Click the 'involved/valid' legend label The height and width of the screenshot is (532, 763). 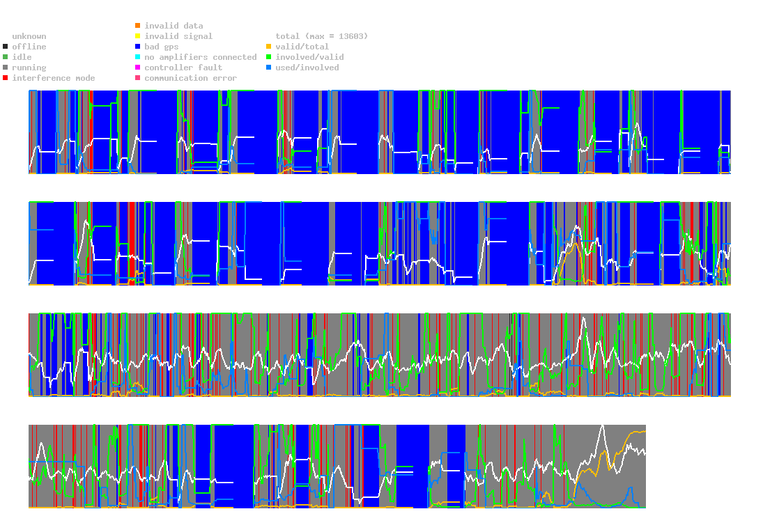pyautogui.click(x=309, y=57)
